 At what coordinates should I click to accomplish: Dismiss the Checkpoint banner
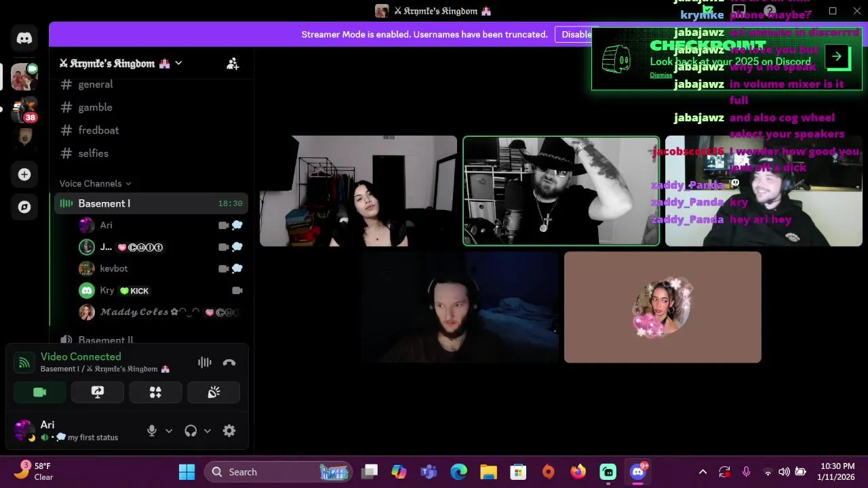click(661, 75)
